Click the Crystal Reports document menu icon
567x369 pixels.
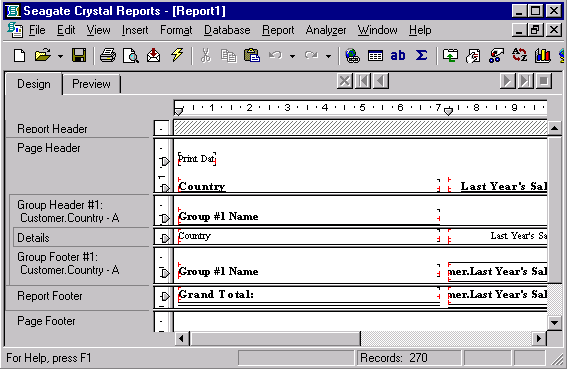pyautogui.click(x=15, y=30)
